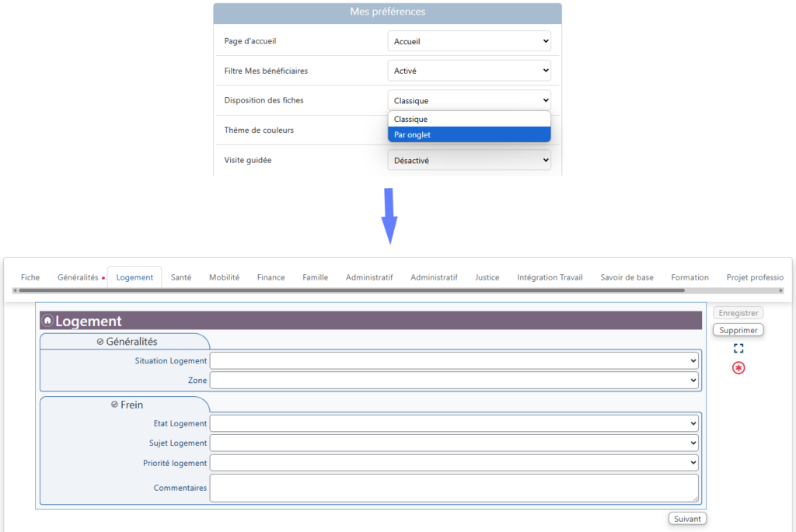Click the red asterisk circle icon
796x532 pixels.
pos(738,367)
